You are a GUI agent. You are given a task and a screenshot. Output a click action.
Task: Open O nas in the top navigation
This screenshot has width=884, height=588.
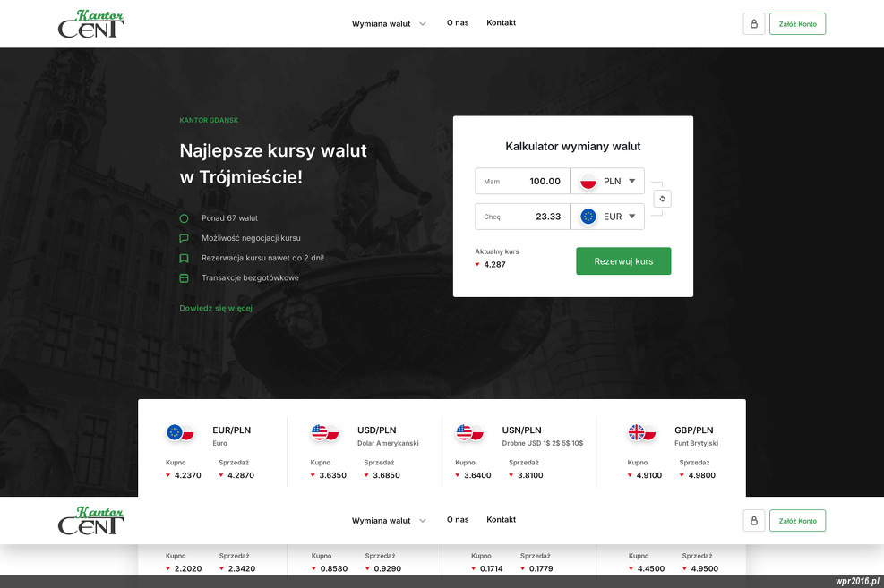[x=458, y=23]
